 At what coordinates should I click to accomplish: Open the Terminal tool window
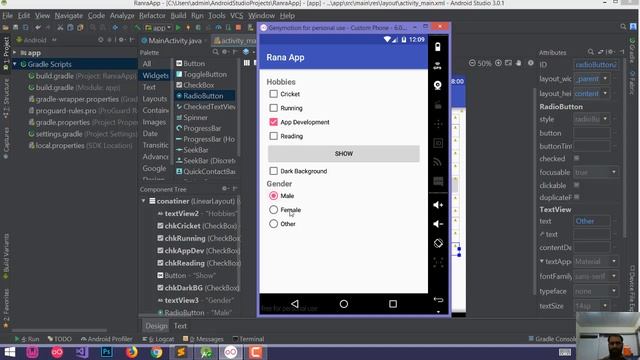pos(248,339)
